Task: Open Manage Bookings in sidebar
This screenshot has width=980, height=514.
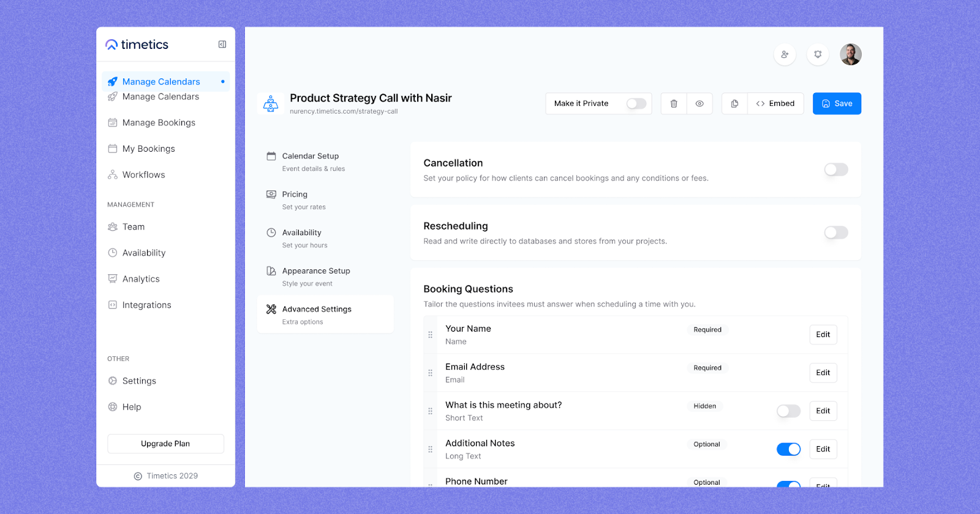Action: click(159, 122)
